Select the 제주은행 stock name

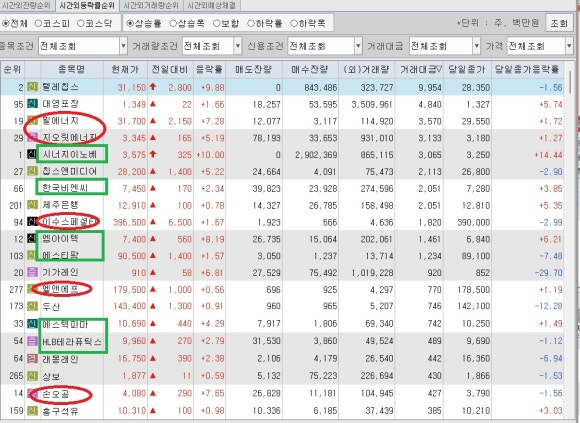pos(60,205)
